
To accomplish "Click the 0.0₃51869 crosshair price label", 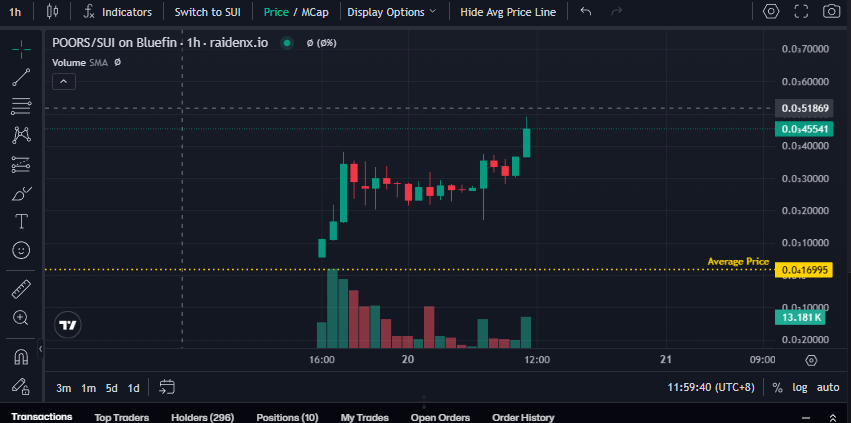I will tap(803, 108).
